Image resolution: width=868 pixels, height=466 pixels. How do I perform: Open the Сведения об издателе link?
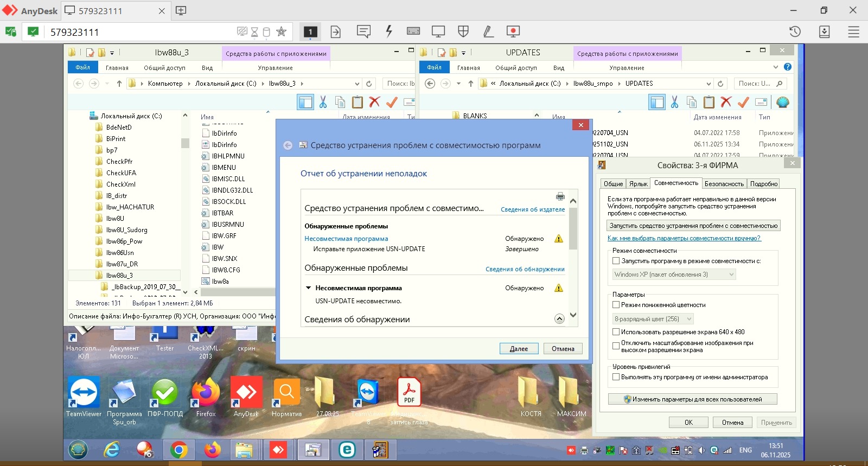(x=532, y=209)
